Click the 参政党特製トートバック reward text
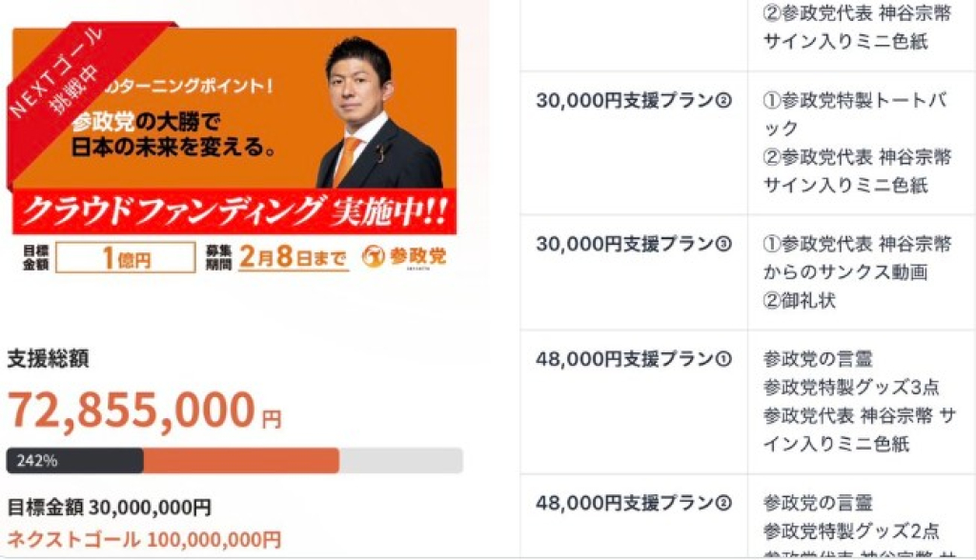The height and width of the screenshot is (560, 976). click(853, 114)
